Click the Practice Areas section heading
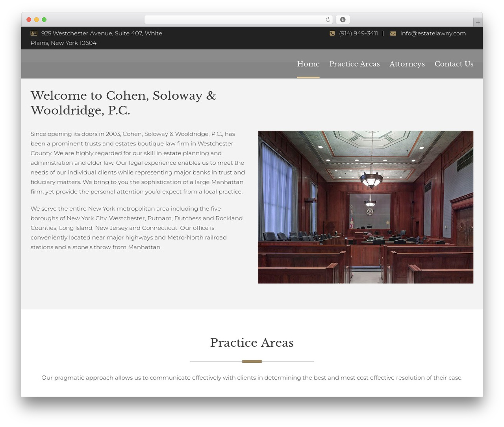This screenshot has width=504, height=427. pyautogui.click(x=252, y=343)
